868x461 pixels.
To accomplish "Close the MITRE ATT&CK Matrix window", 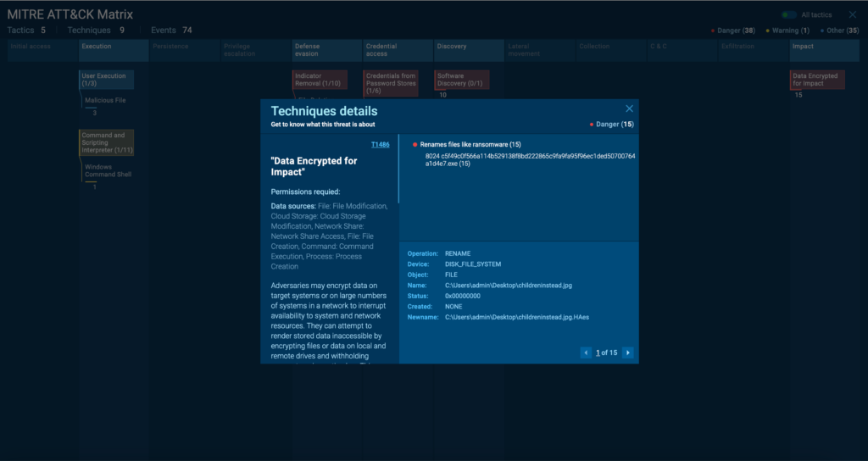I will [853, 14].
